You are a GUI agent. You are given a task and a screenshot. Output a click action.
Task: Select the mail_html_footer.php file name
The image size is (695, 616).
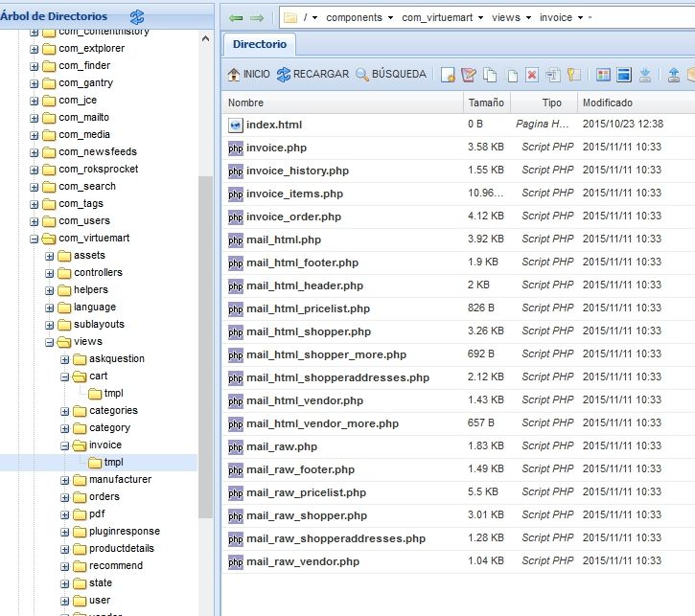302,263
